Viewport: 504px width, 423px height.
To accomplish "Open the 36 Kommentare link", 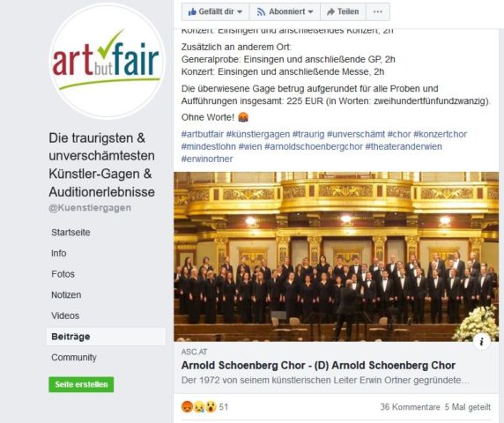I will [410, 407].
